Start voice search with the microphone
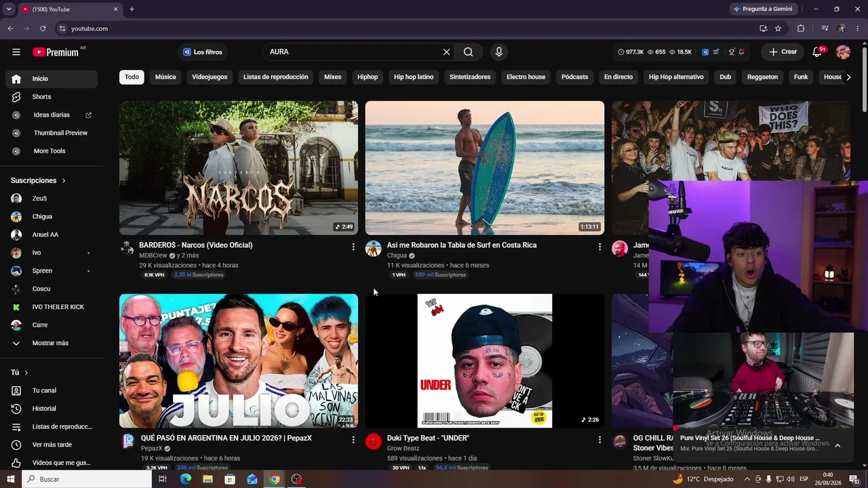This screenshot has width=868, height=488. 499,52
